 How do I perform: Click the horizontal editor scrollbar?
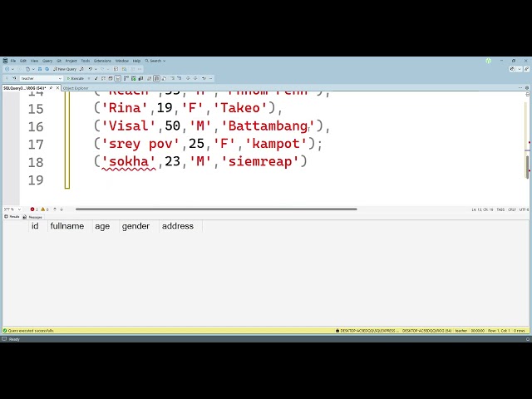pyautogui.click(x=216, y=209)
